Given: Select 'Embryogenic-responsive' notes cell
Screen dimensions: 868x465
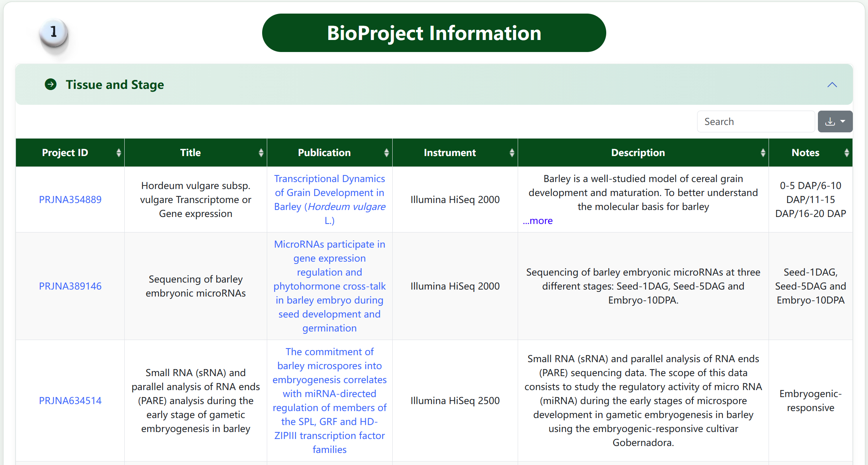Looking at the screenshot, I should (811, 401).
